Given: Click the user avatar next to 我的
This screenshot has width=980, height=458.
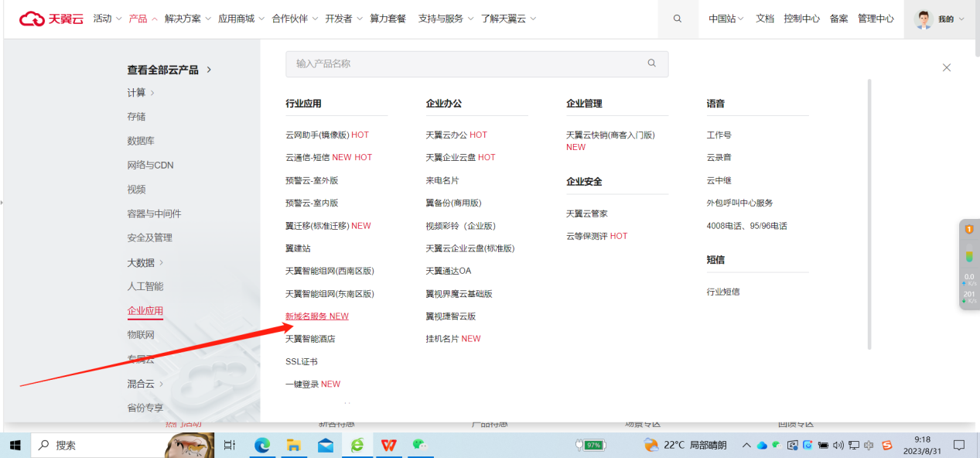Looking at the screenshot, I should click(x=923, y=19).
